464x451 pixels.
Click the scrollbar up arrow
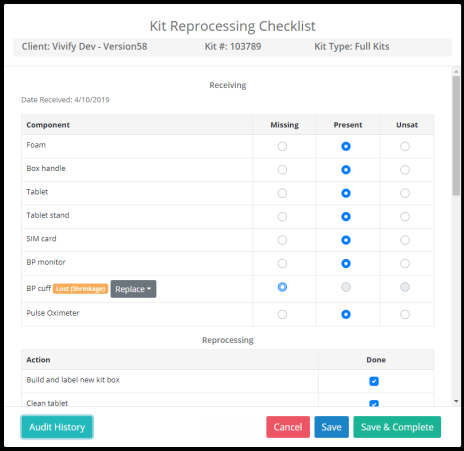point(456,72)
